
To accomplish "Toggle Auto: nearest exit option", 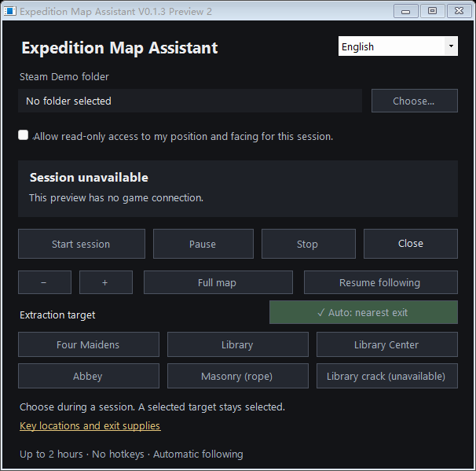I will [x=364, y=312].
